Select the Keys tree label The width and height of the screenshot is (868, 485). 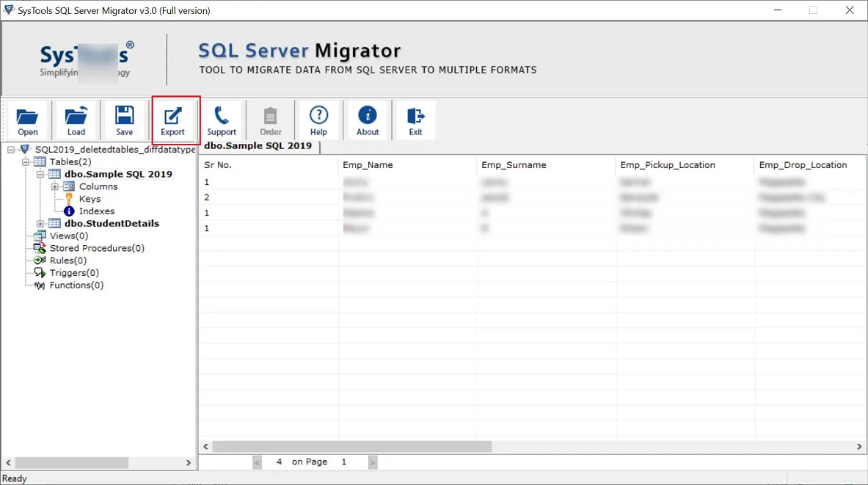(x=90, y=199)
